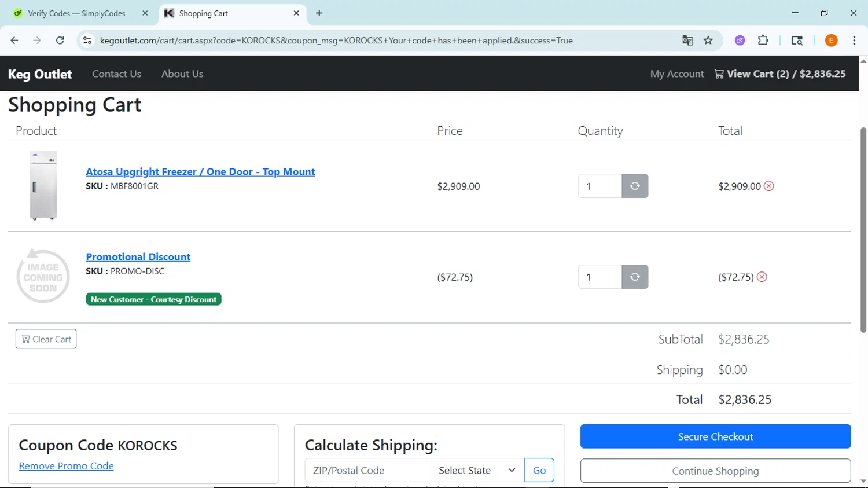
Task: Open the Extensions puzzle icon
Action: point(763,41)
